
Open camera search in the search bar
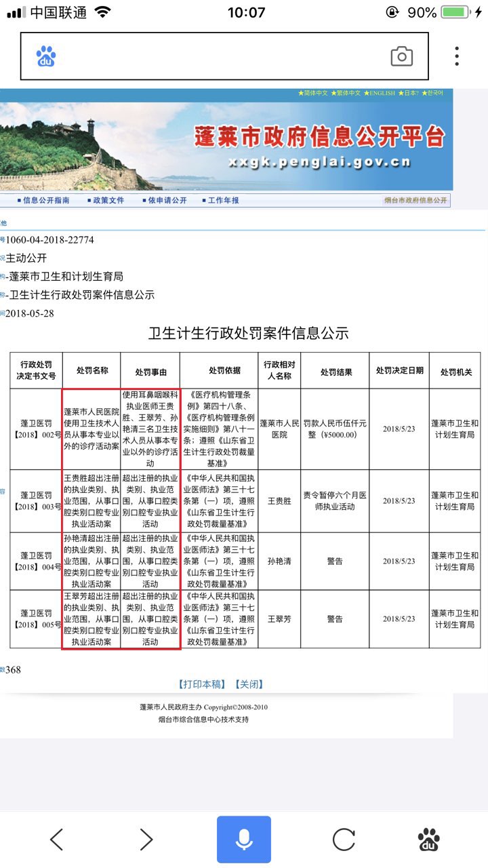401,57
